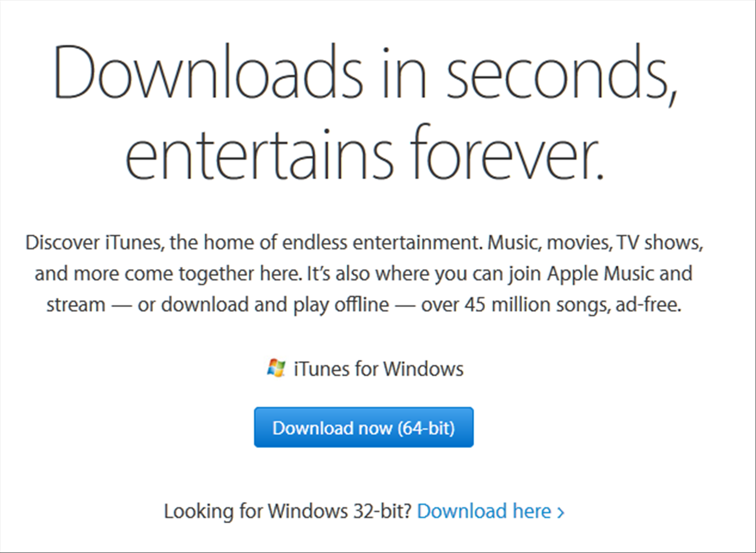The width and height of the screenshot is (756, 553).
Task: Open the 32-bit Download here link
Action: [x=484, y=511]
